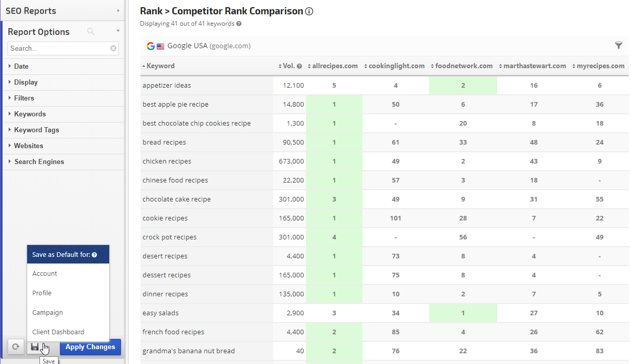631x364 pixels.
Task: Click the refresh/reset options icon
Action: pyautogui.click(x=16, y=347)
